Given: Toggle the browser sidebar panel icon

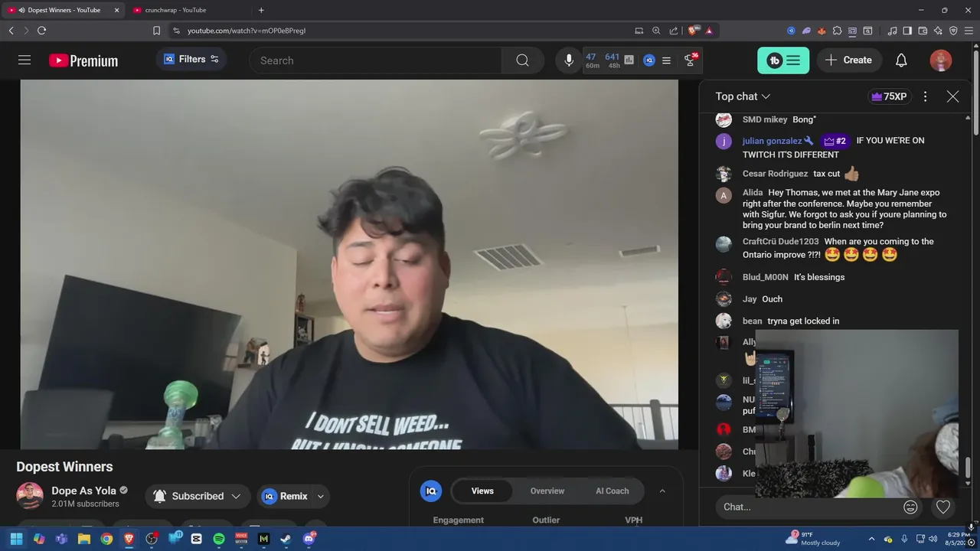Looking at the screenshot, I should 907,31.
